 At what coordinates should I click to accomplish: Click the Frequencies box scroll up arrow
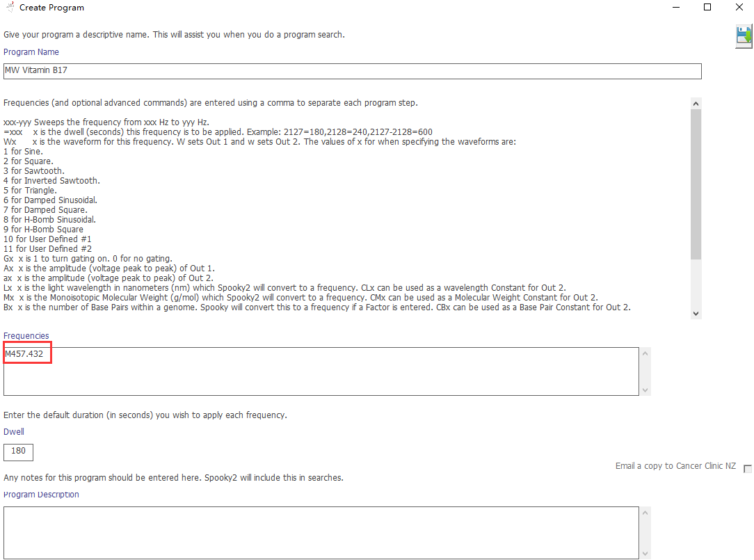pyautogui.click(x=645, y=354)
